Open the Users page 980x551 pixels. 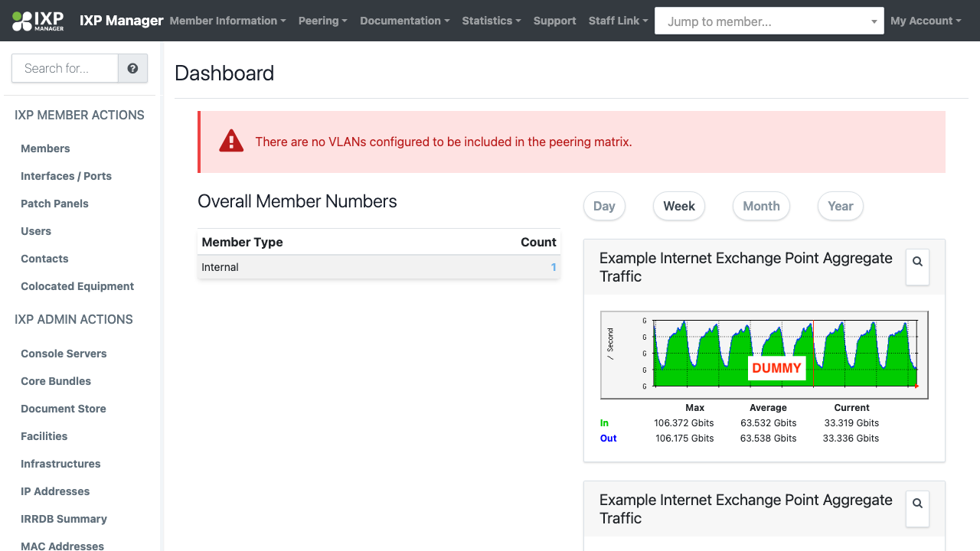(x=36, y=231)
